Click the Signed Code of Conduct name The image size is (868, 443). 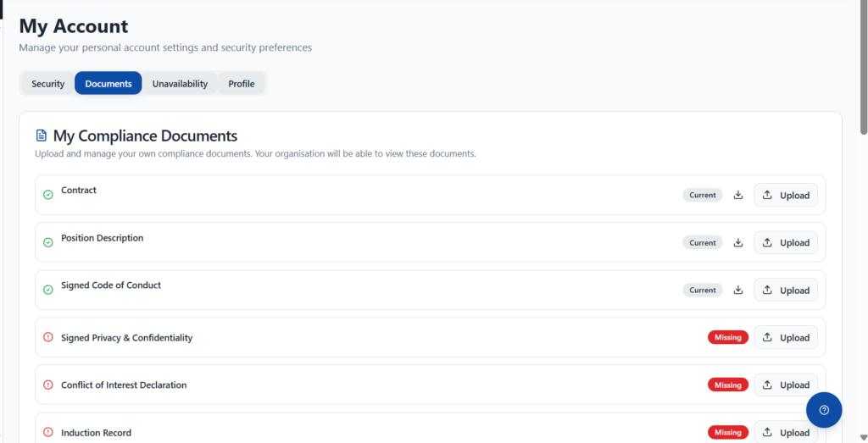pyautogui.click(x=111, y=285)
